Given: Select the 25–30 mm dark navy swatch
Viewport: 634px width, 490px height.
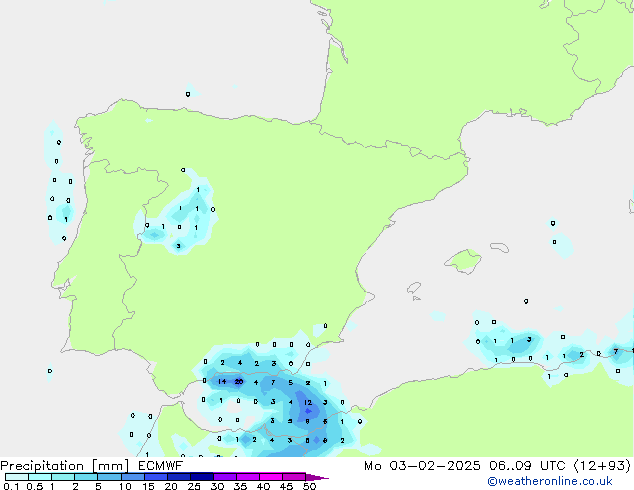Looking at the screenshot, I should pyautogui.click(x=201, y=477).
